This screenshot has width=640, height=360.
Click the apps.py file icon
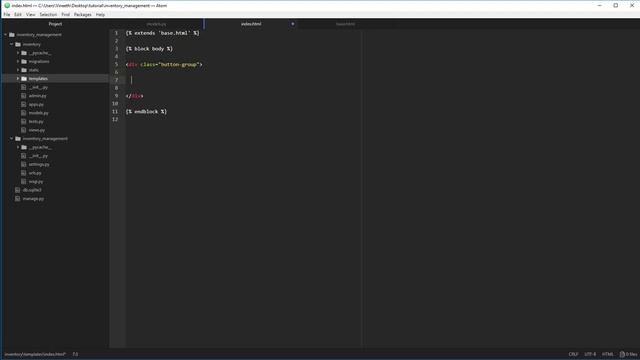click(24, 104)
